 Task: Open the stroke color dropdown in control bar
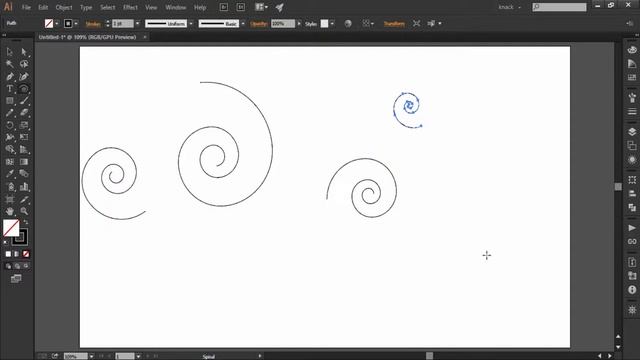tap(76, 24)
